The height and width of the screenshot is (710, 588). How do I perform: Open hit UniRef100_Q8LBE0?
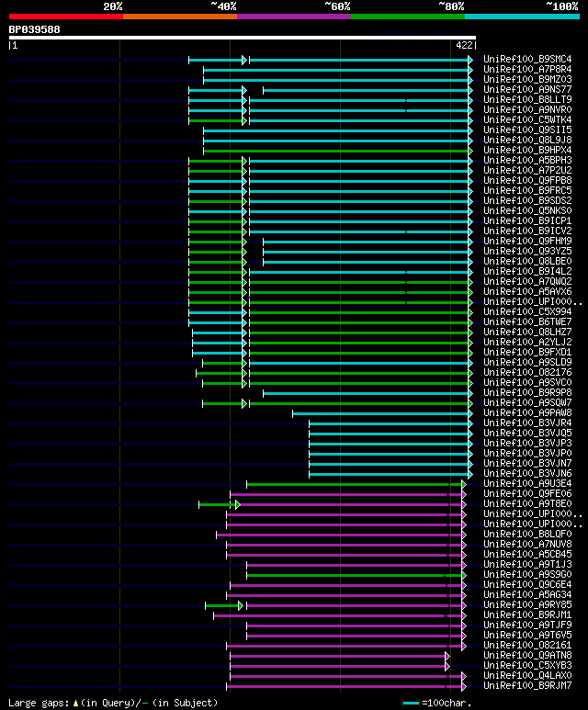(527, 261)
